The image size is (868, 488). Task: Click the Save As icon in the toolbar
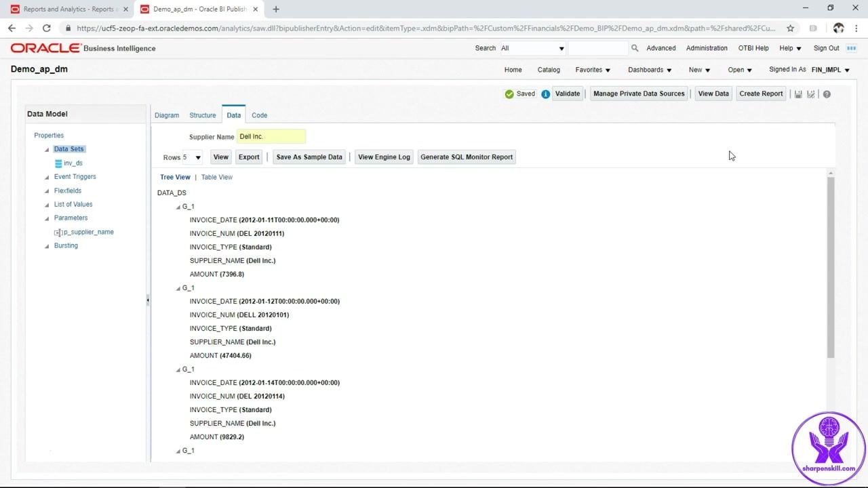(x=811, y=94)
